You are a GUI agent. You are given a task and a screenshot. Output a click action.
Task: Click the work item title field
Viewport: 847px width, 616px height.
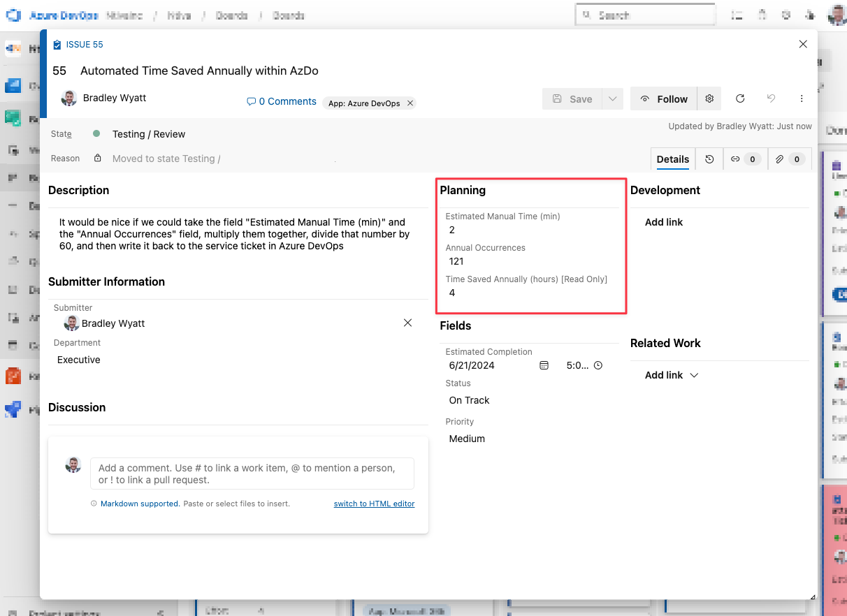[199, 71]
